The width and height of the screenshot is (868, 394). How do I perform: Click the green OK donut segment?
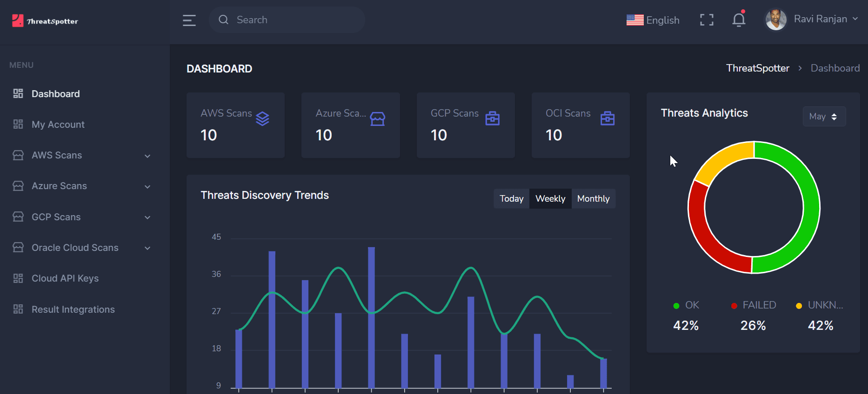[x=811, y=208]
